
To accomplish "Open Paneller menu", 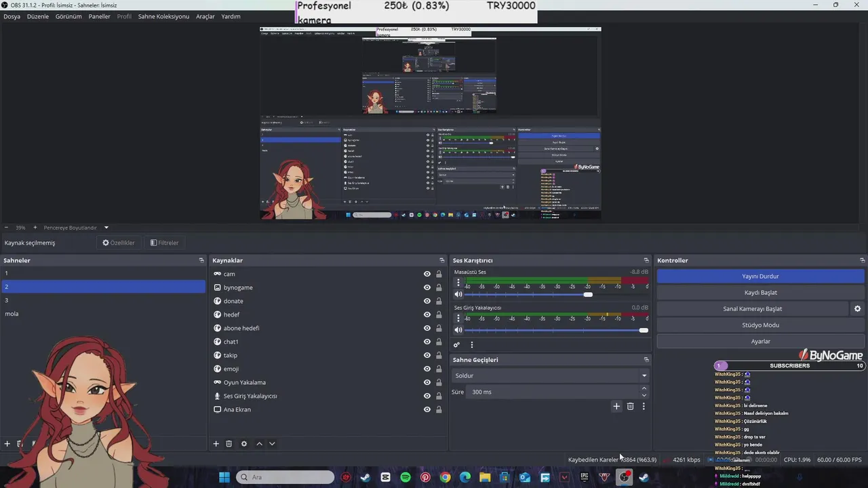I will pos(99,16).
